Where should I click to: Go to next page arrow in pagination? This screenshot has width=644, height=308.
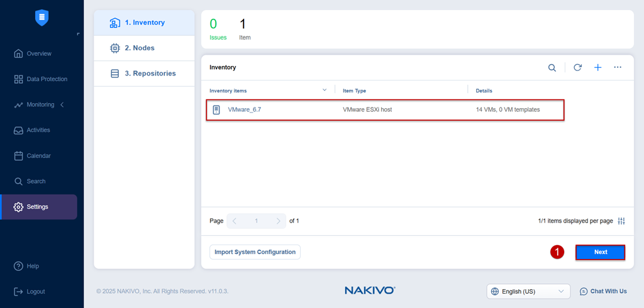click(x=278, y=221)
